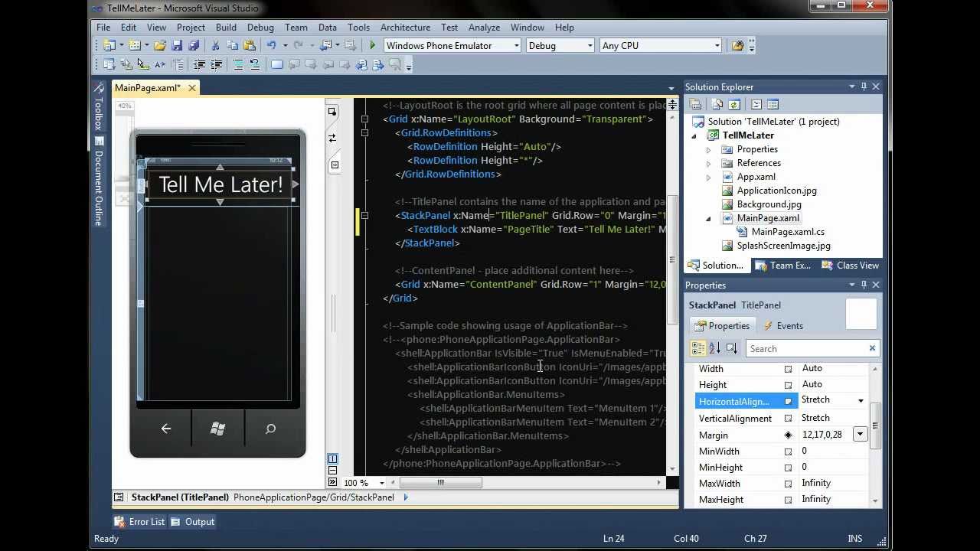Screen dimensions: 980x551
Task: Click View Code icon in Solution Explorer
Action: pos(756,105)
